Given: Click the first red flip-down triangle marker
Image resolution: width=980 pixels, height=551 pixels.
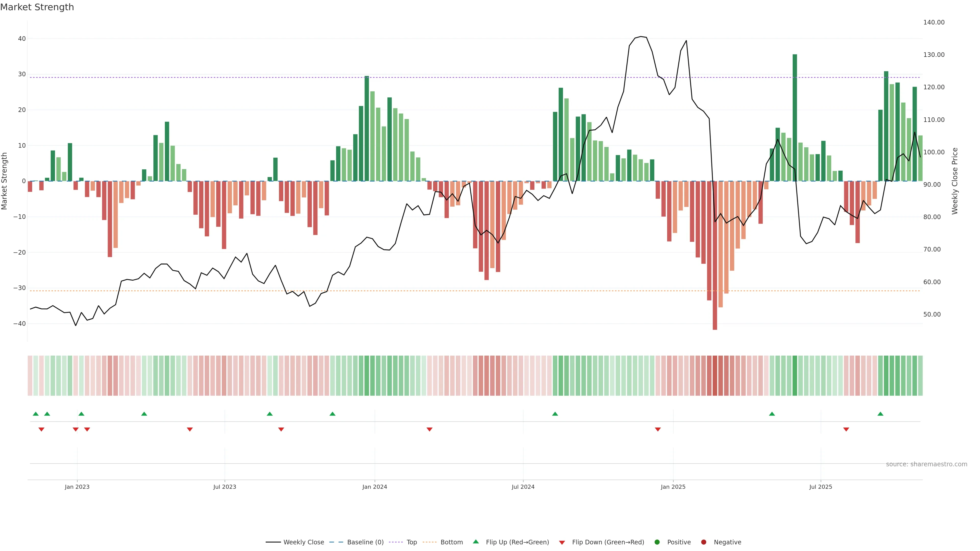Looking at the screenshot, I should pos(41,429).
